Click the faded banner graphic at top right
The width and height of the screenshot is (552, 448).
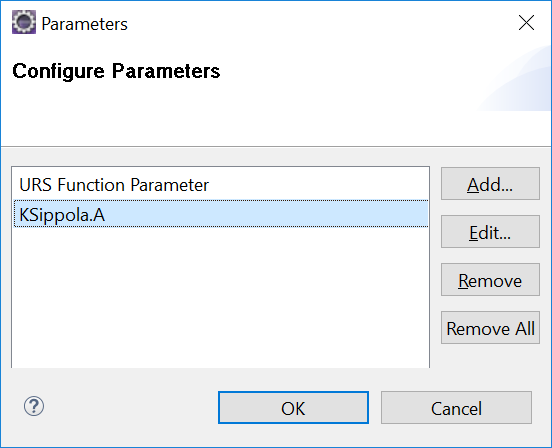coord(516,79)
